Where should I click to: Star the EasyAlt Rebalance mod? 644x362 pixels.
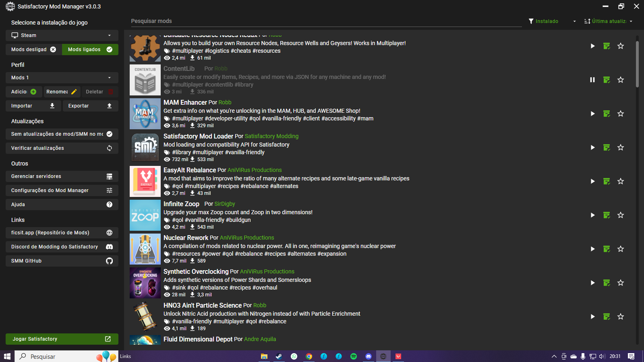tap(621, 181)
